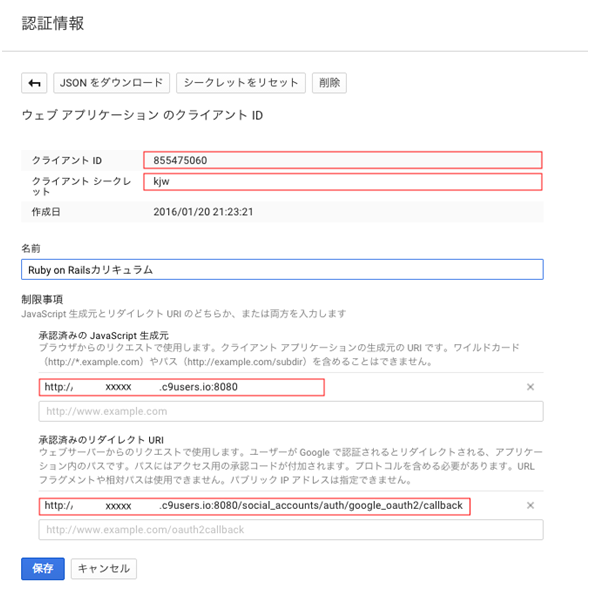Click empty oauth2callback redirect URI field
The image size is (590, 604).
click(x=291, y=530)
